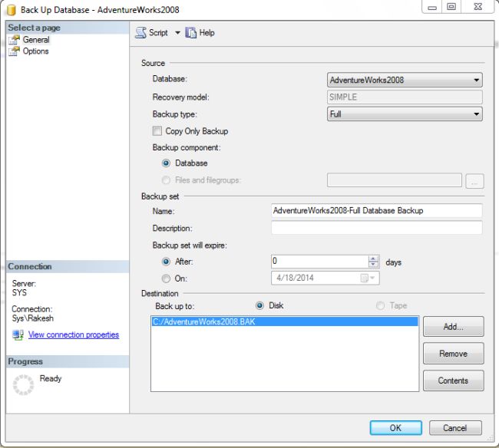
Task: Enable Copy Only Backup checkbox
Action: pos(157,131)
